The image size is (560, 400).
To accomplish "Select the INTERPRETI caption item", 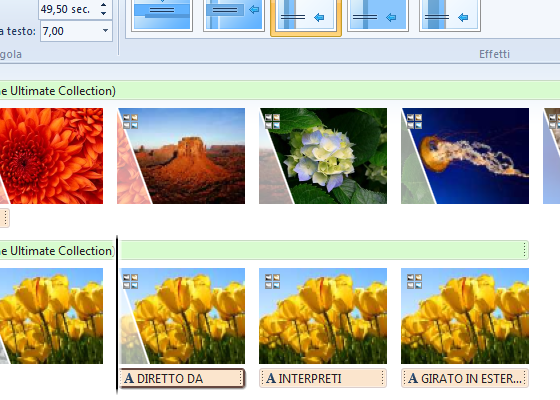I will pyautogui.click(x=323, y=378).
